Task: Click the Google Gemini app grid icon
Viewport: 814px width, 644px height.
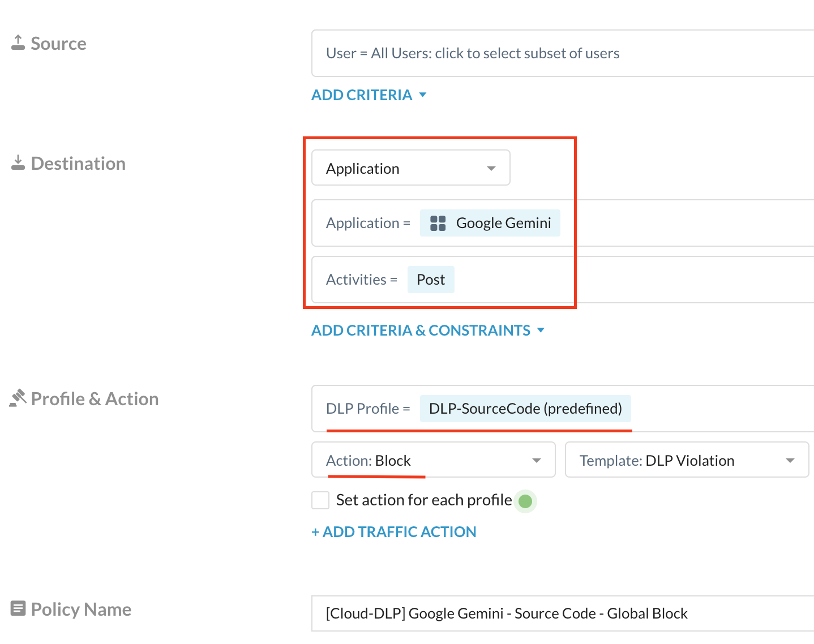Action: pos(438,223)
